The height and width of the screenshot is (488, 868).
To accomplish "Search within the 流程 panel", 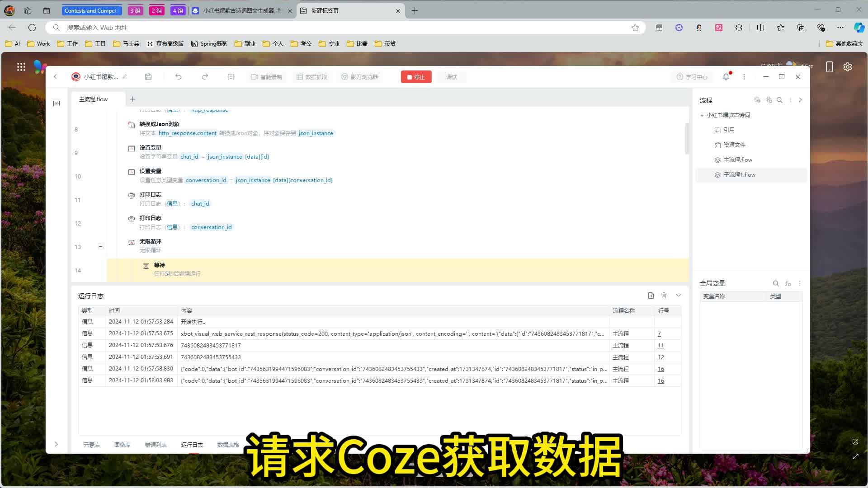I will coord(779,100).
